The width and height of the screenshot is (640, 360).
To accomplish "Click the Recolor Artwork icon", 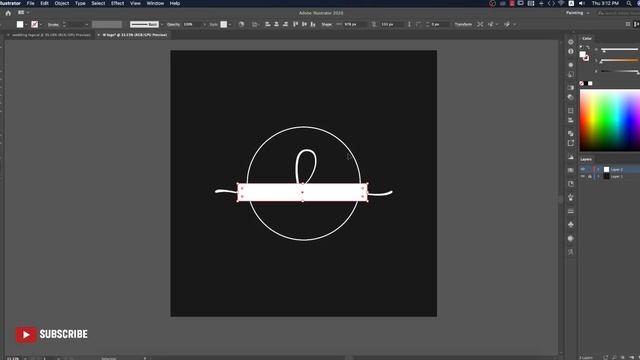I will 242,24.
